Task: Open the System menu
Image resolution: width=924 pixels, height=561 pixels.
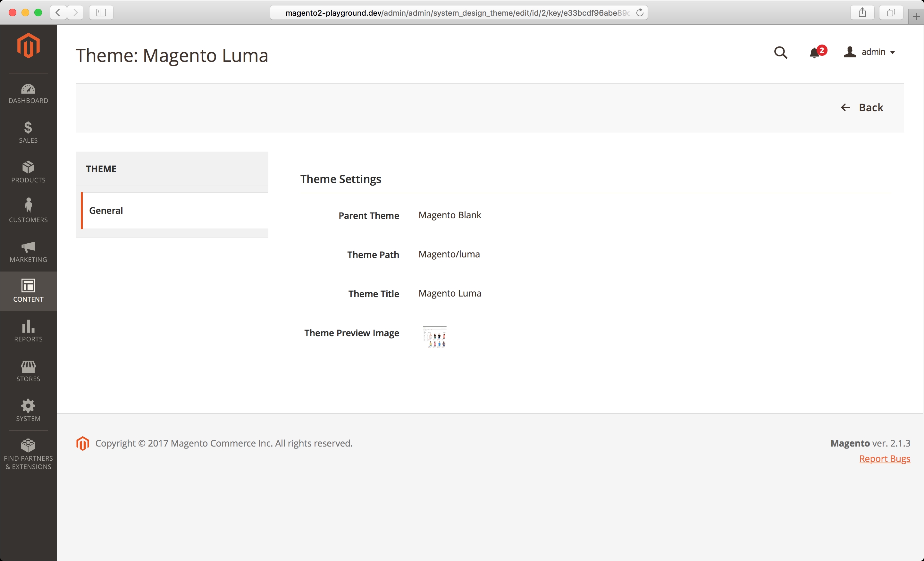Action: 28,411
